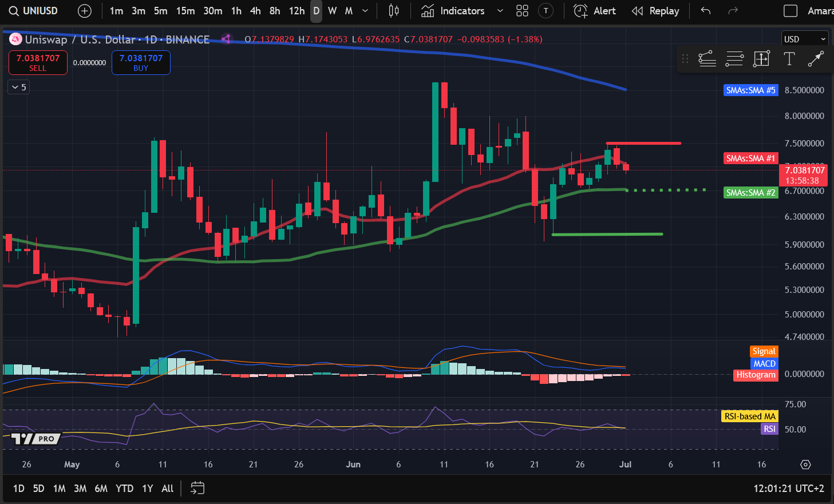Open the USD currency dropdown

pyautogui.click(x=805, y=39)
